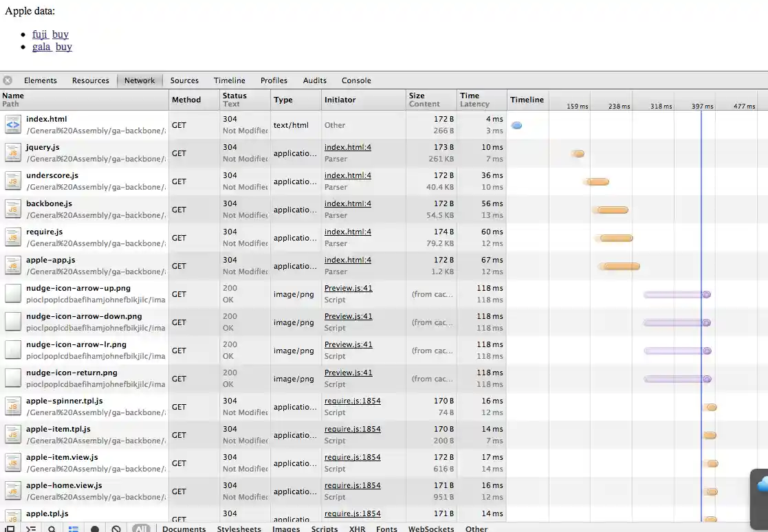Filter requests by XHR
Screen dimensions: 768x532
coord(357,529)
